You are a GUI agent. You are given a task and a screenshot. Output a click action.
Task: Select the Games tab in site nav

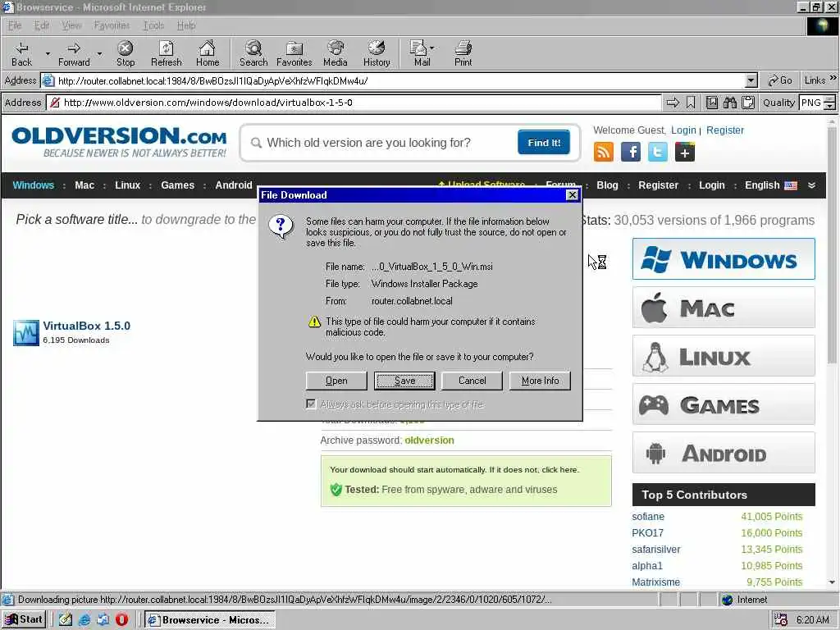pos(177,185)
